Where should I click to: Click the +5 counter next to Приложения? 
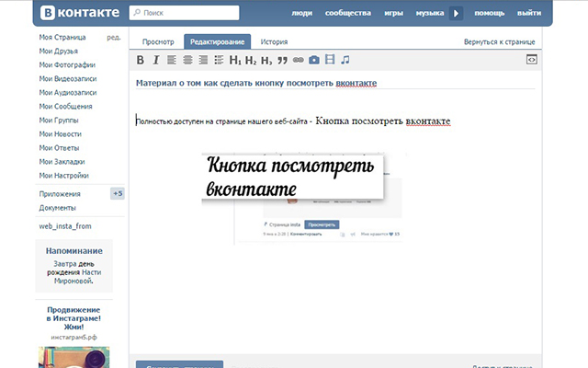[x=118, y=194]
